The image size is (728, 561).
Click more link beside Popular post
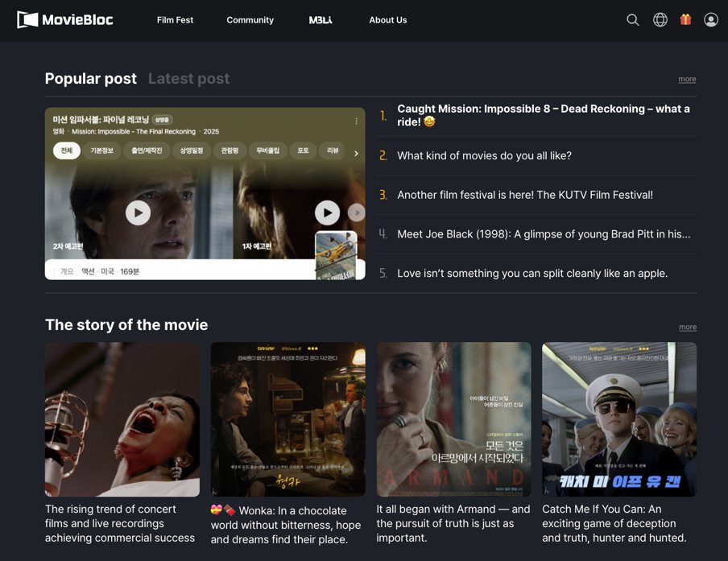687,80
